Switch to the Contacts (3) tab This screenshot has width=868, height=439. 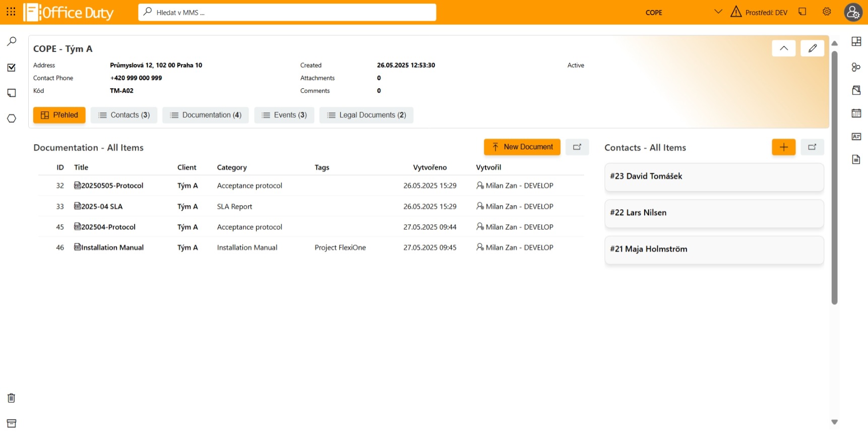coord(124,115)
